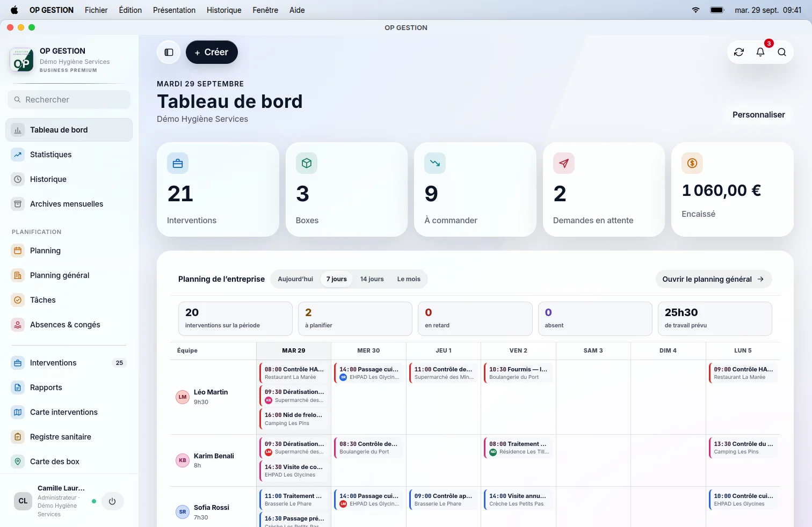Open Historique in the sidebar

tap(69, 179)
